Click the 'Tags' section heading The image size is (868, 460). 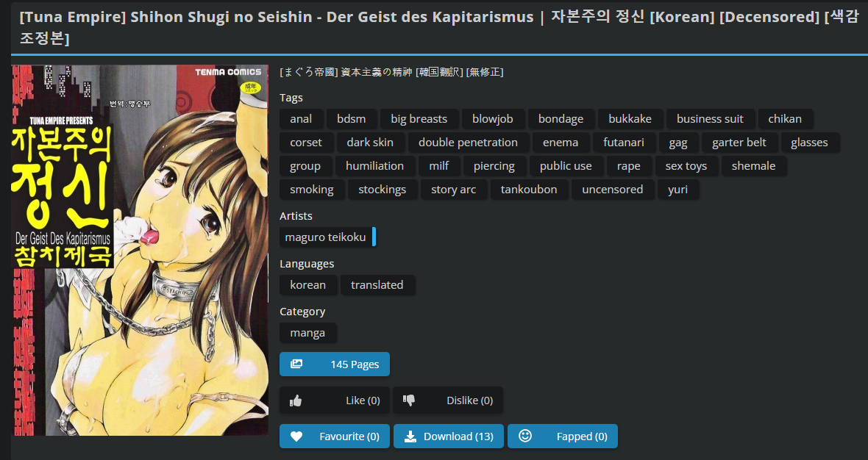point(291,97)
